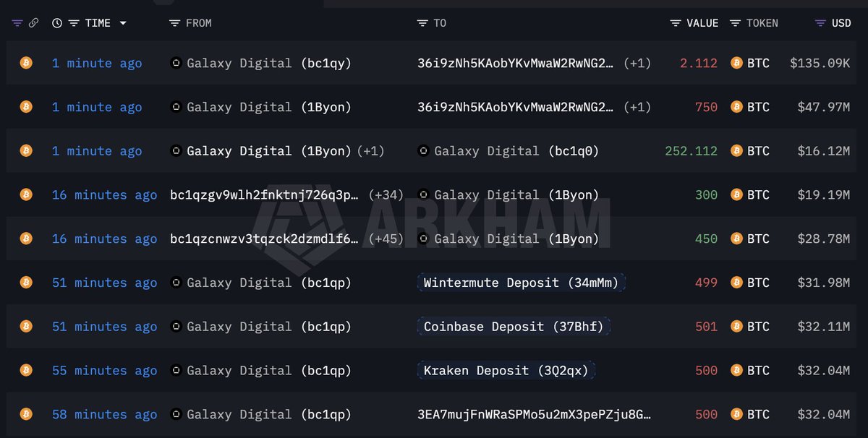This screenshot has width=868, height=438.
Task: Expand (+45) additional sender addresses
Action: click(386, 239)
